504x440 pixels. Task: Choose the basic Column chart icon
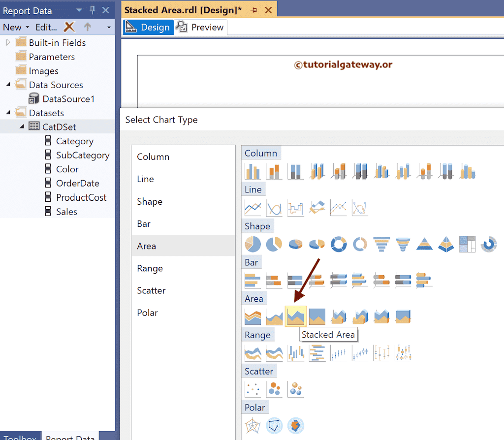(252, 171)
